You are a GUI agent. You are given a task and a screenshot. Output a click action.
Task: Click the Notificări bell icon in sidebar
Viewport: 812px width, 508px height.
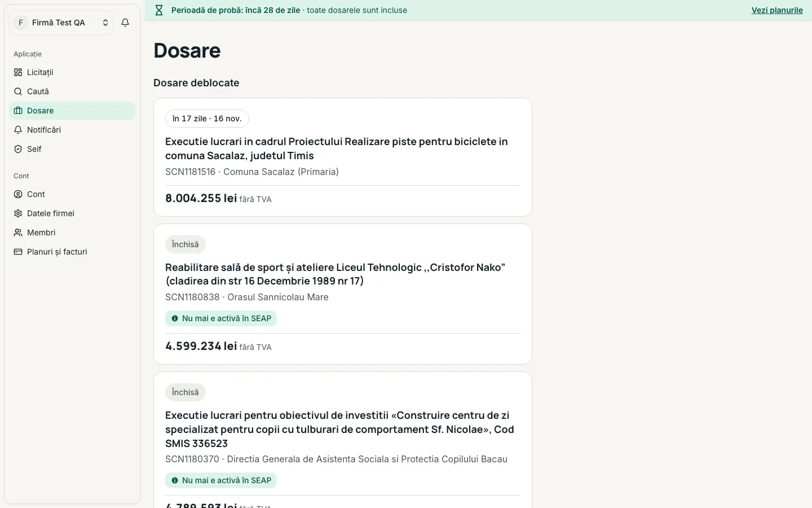[x=18, y=130]
